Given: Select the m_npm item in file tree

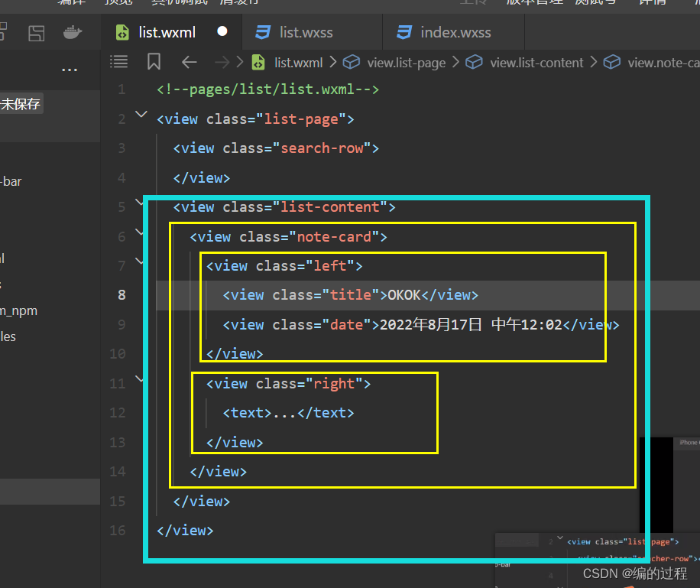Looking at the screenshot, I should click(19, 311).
